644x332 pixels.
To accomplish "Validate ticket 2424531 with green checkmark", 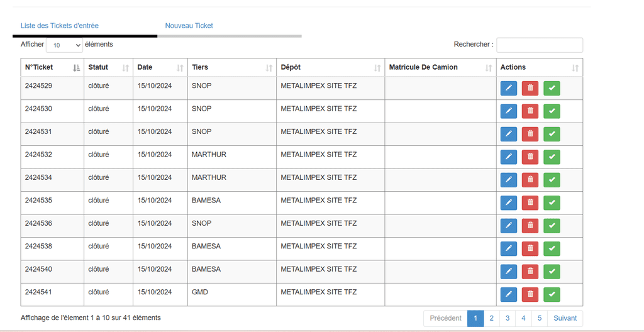I will (x=552, y=135).
